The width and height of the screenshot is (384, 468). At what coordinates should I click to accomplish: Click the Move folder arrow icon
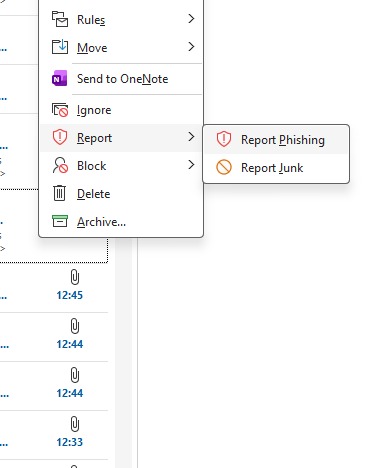click(60, 47)
